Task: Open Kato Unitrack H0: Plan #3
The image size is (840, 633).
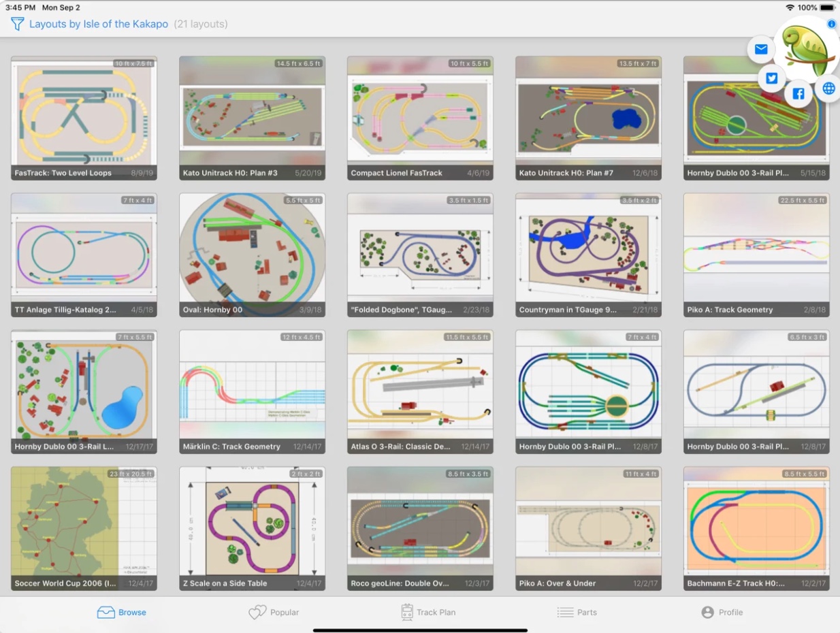Action: tap(252, 118)
